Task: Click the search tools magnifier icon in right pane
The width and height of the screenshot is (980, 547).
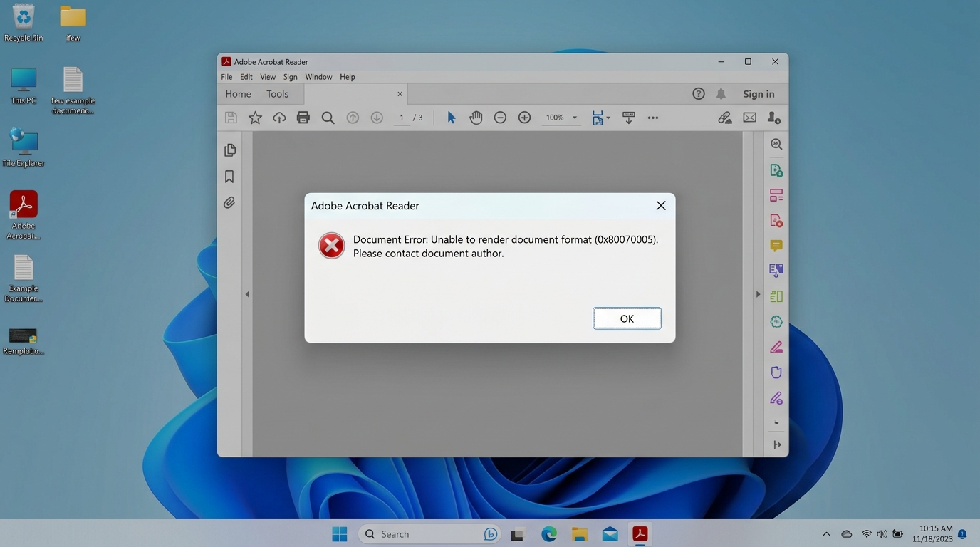Action: (776, 144)
